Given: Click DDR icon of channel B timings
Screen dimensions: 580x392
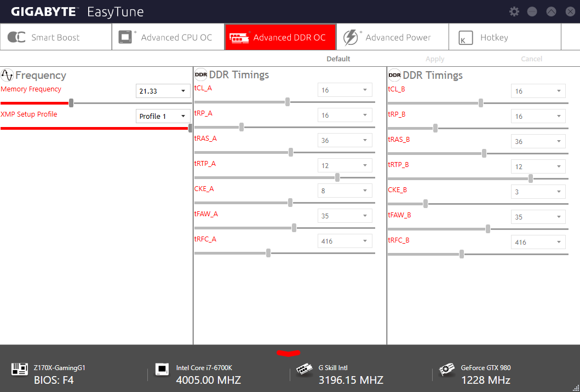Looking at the screenshot, I should 395,75.
